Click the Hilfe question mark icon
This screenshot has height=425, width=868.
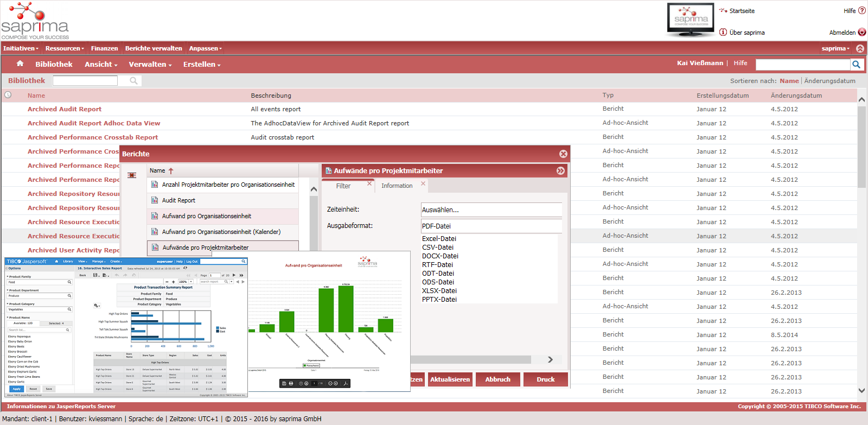click(861, 10)
